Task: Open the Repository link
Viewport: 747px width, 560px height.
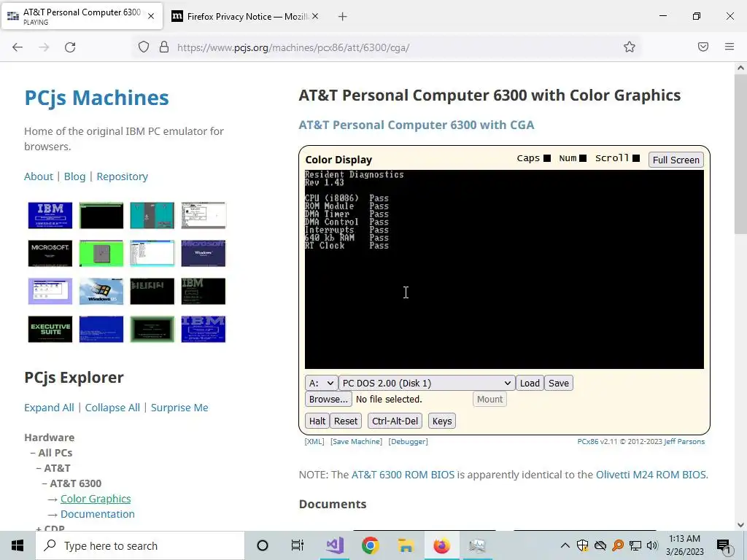Action: pyautogui.click(x=123, y=176)
